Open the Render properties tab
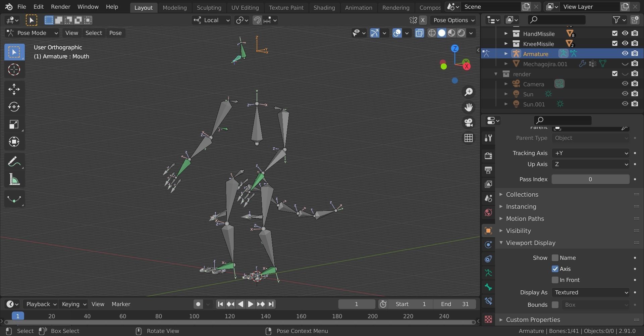 point(488,155)
